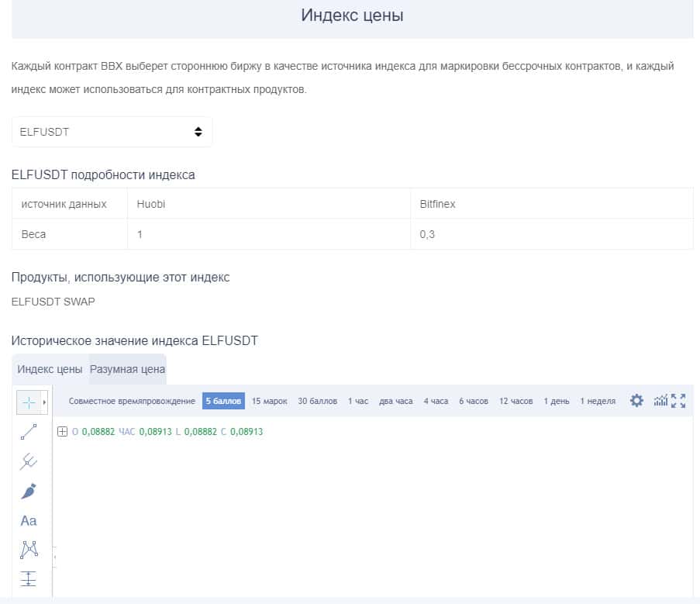
Task: Toggle fullscreen chart mode
Action: (x=678, y=400)
